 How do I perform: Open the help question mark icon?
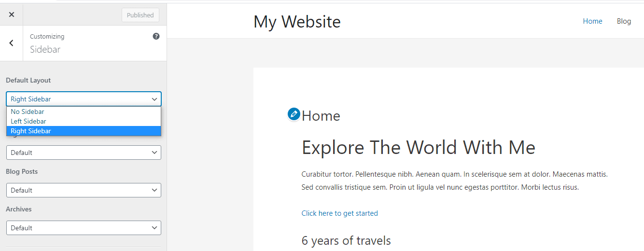point(156,36)
